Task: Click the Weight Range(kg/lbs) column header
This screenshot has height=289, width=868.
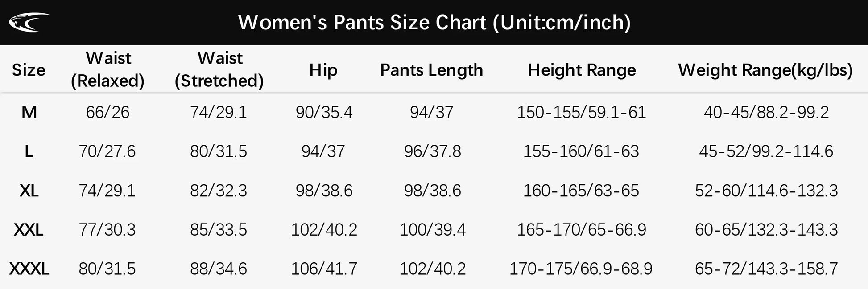Action: 765,70
